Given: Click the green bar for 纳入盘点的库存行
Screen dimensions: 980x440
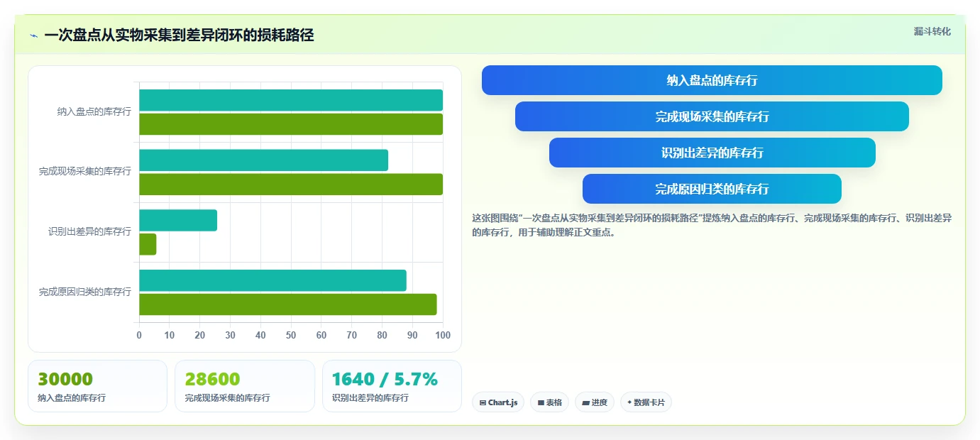Looking at the screenshot, I should 291,124.
